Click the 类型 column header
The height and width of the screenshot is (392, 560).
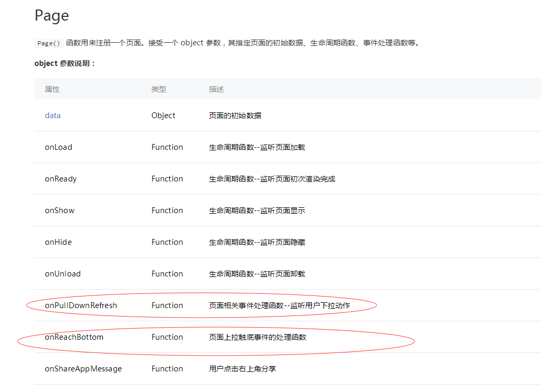coord(158,89)
